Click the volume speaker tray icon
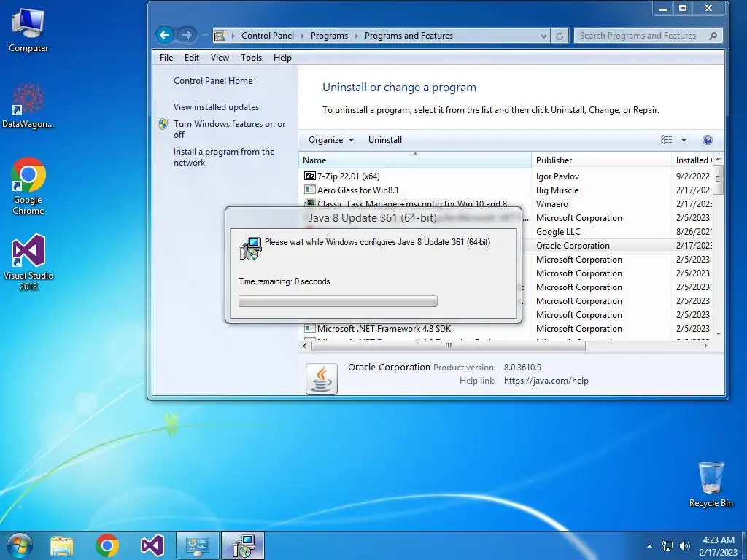This screenshot has width=747, height=560. pos(684,546)
